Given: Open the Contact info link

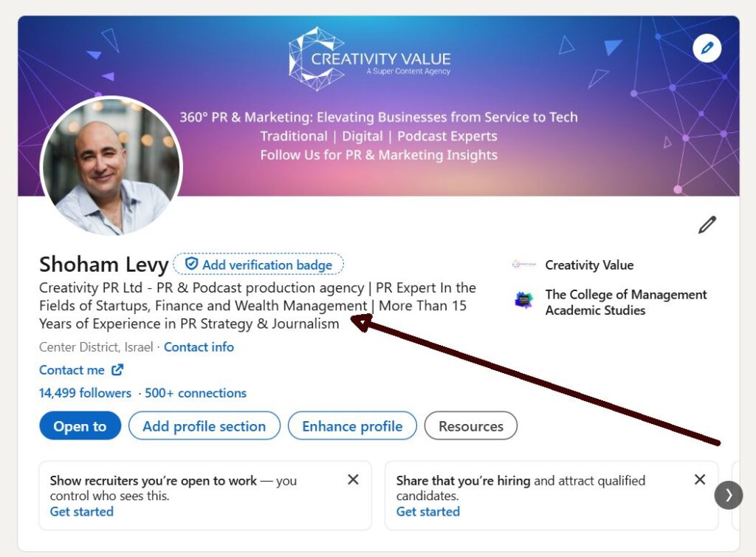Looking at the screenshot, I should 199,347.
